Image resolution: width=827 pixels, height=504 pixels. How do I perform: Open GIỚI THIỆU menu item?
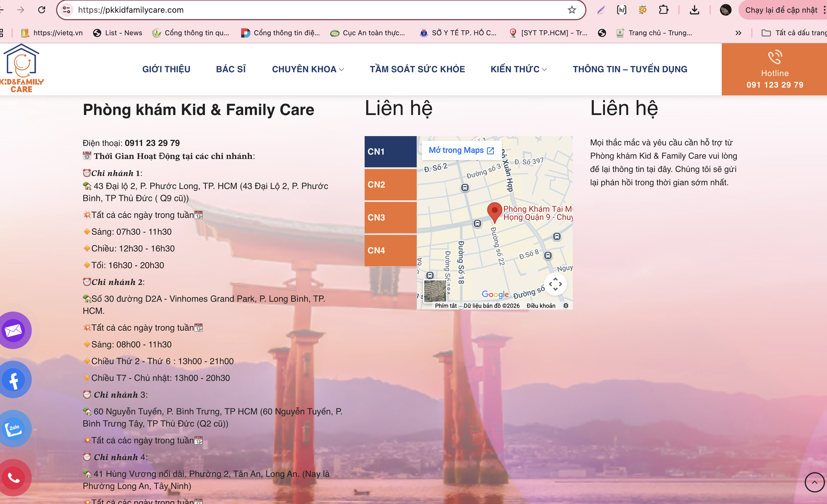coord(166,69)
